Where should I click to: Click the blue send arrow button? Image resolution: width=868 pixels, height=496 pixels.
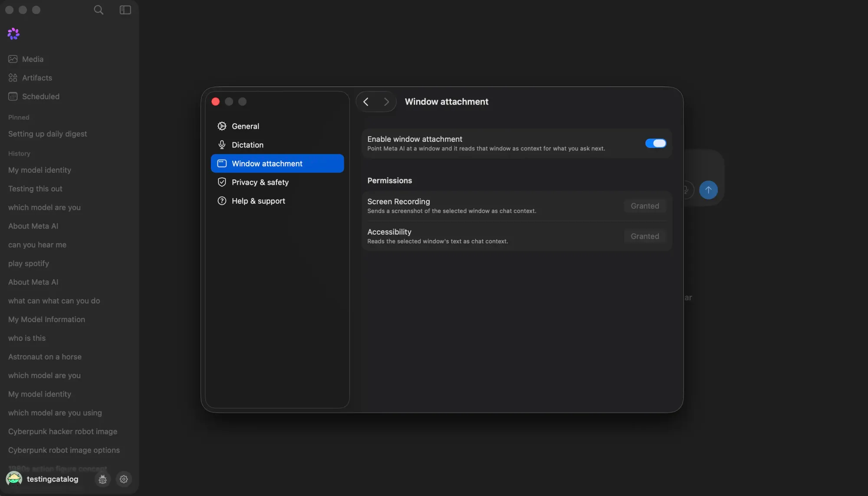pyautogui.click(x=708, y=190)
